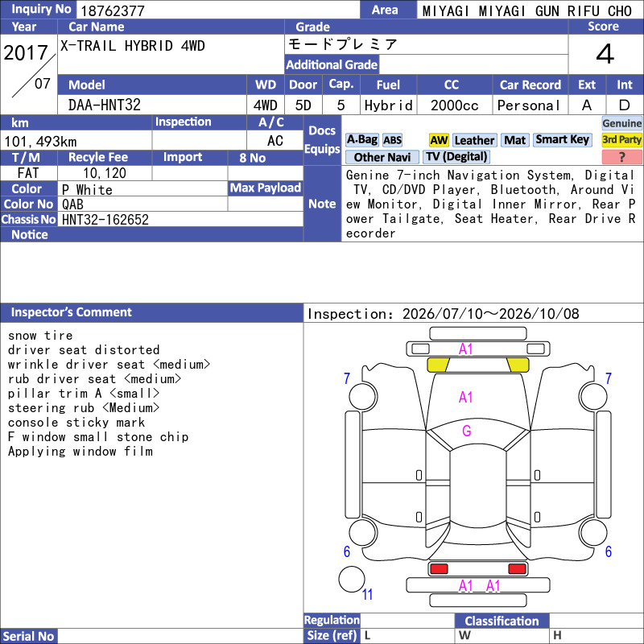Click the comment 'driver seat distorted'
This screenshot has width=644, height=644.
[x=84, y=350]
